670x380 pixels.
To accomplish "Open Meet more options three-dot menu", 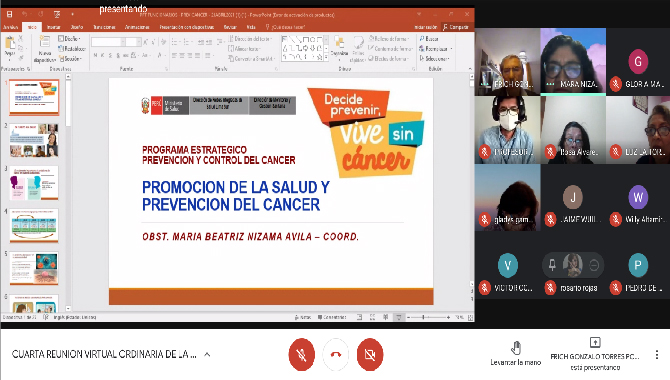I will (657, 355).
